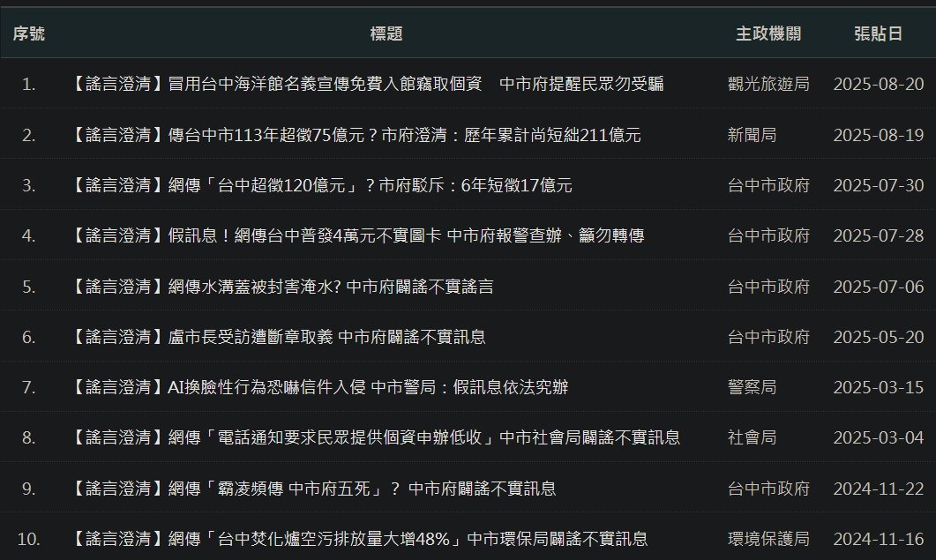Open article about 台中超徵120億元 rumor
The width and height of the screenshot is (936, 560).
pos(321,186)
